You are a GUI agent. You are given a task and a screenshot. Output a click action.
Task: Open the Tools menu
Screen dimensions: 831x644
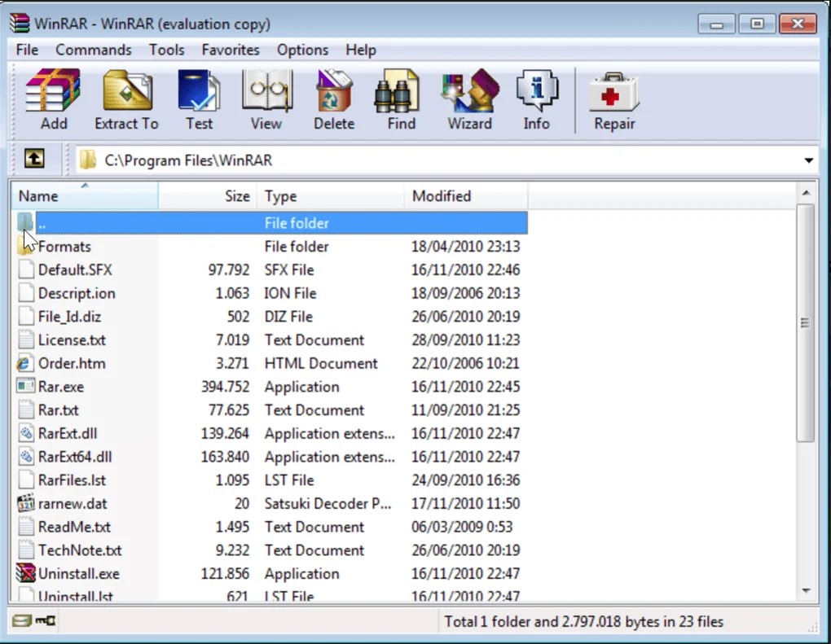166,50
